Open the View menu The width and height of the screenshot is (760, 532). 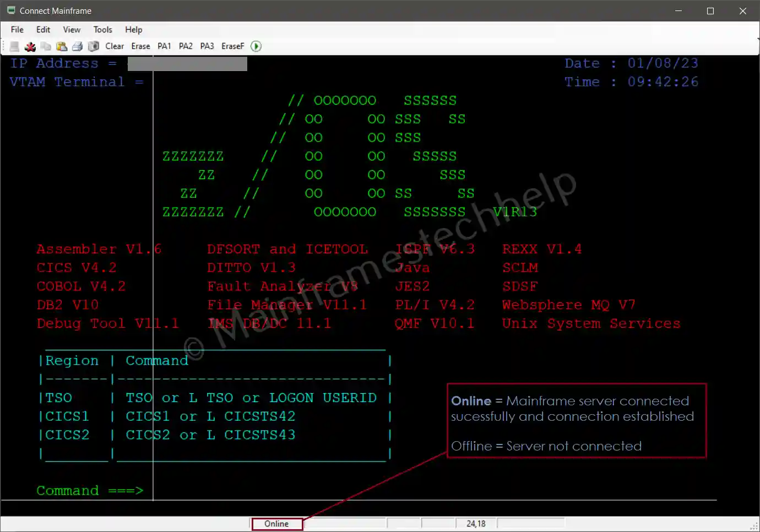72,30
